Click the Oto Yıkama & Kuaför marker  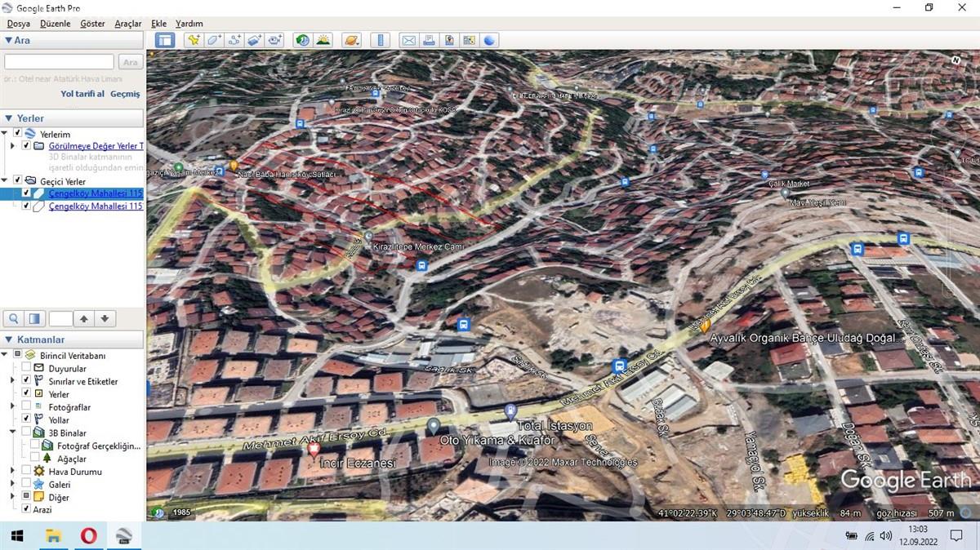coord(434,425)
